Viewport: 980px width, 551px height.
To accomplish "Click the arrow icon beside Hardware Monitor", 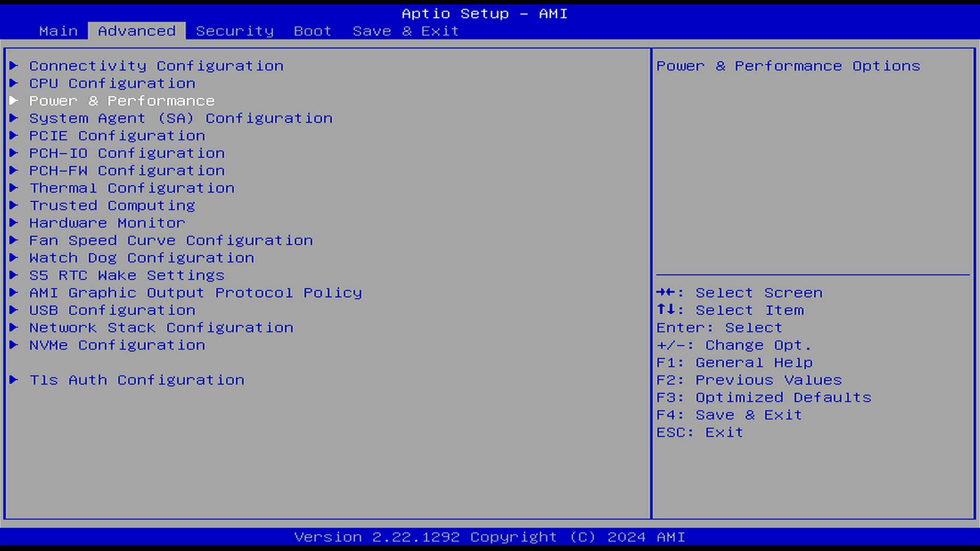I will [14, 223].
